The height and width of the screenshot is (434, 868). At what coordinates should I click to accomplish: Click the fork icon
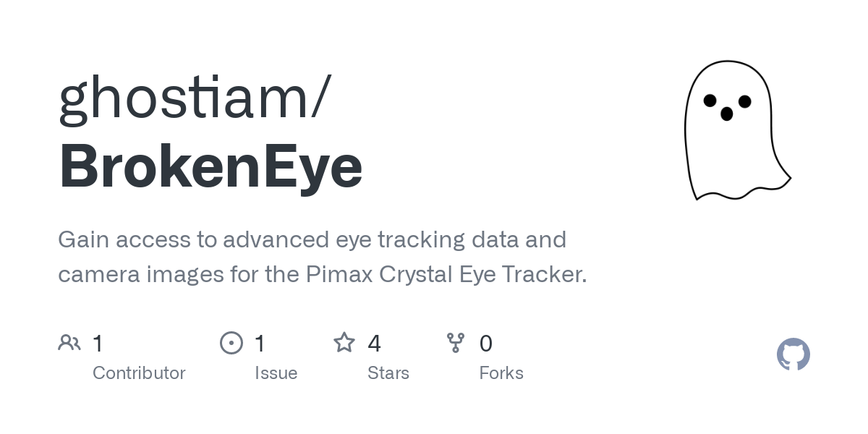coord(456,343)
